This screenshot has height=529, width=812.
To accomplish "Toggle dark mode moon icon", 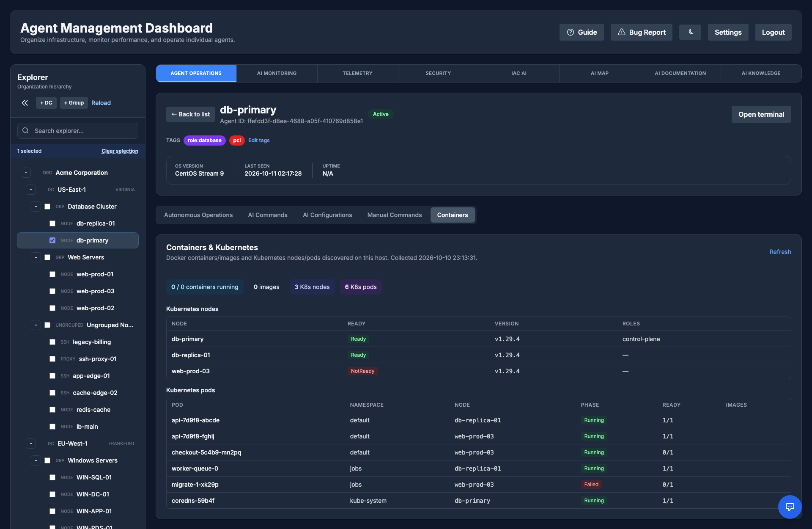I will [x=690, y=32].
